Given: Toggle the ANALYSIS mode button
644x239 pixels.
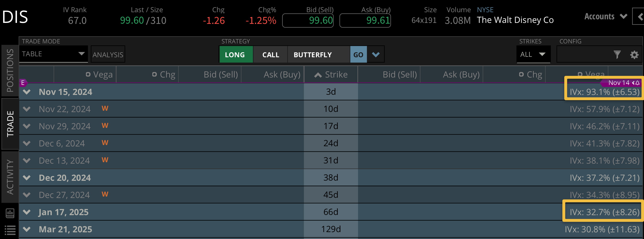Looking at the screenshot, I should tap(108, 54).
